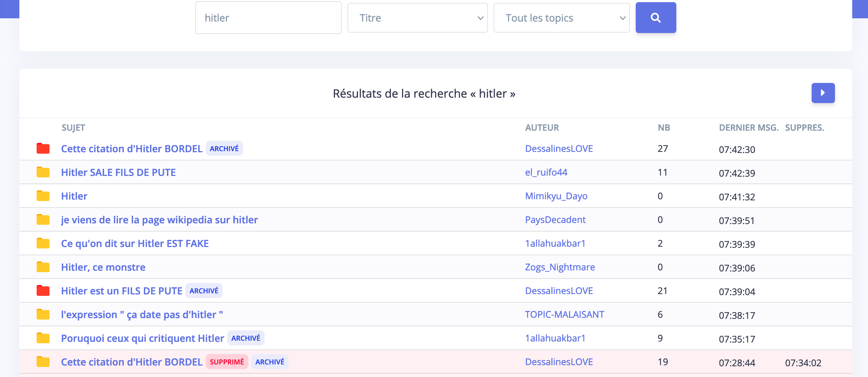Click last message time 07:41:32

click(737, 197)
